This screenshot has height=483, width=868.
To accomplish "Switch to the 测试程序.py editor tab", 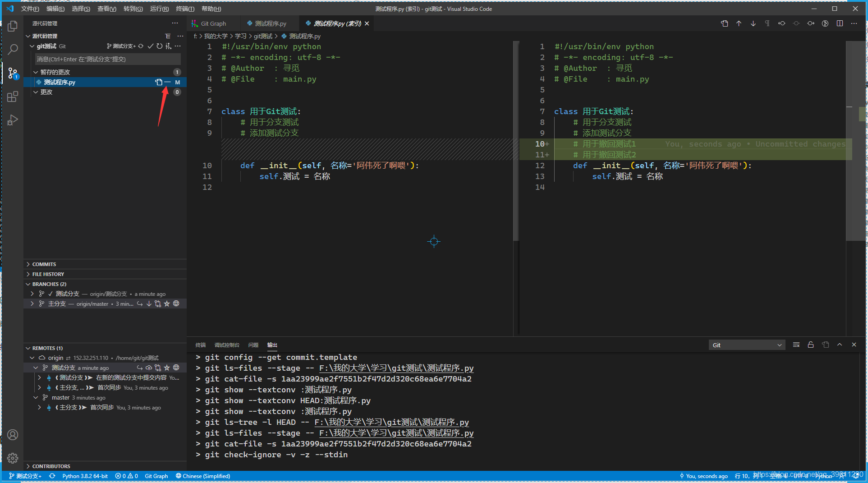I will click(270, 23).
